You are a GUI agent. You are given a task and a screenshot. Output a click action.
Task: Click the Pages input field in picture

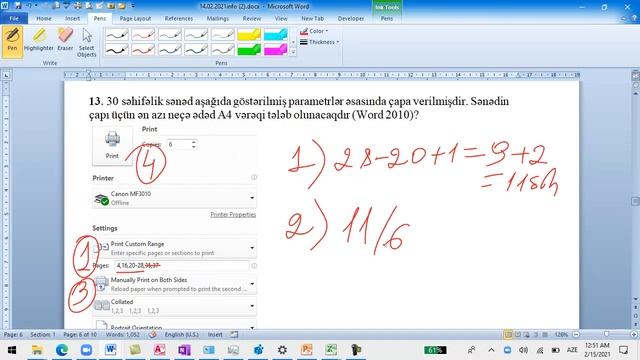(x=182, y=266)
